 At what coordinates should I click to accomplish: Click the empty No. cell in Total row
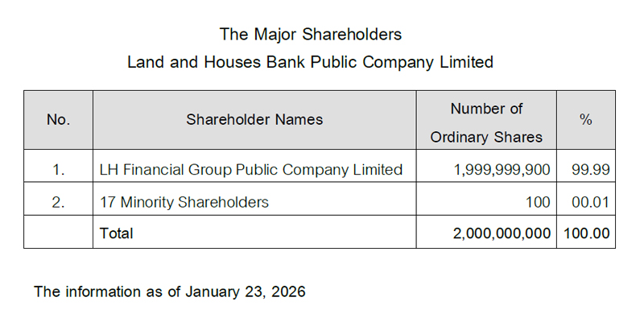[58, 232]
